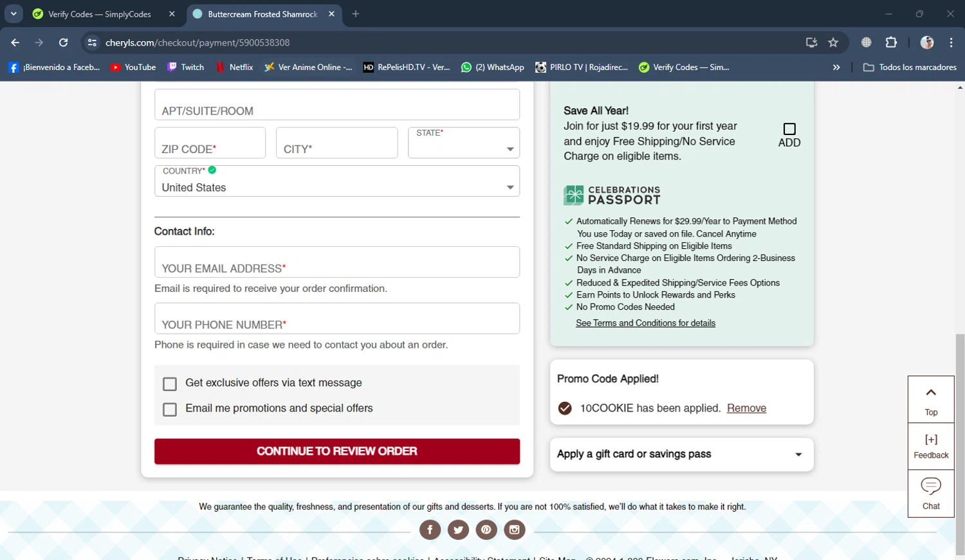Open the PIRLO TV bookmark
This screenshot has width=965, height=560.
(582, 67)
